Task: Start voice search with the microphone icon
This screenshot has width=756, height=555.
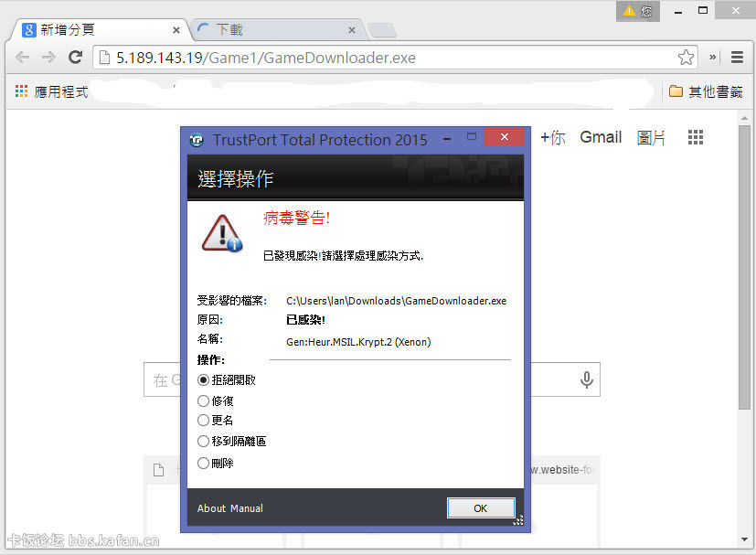Action: pos(586,380)
